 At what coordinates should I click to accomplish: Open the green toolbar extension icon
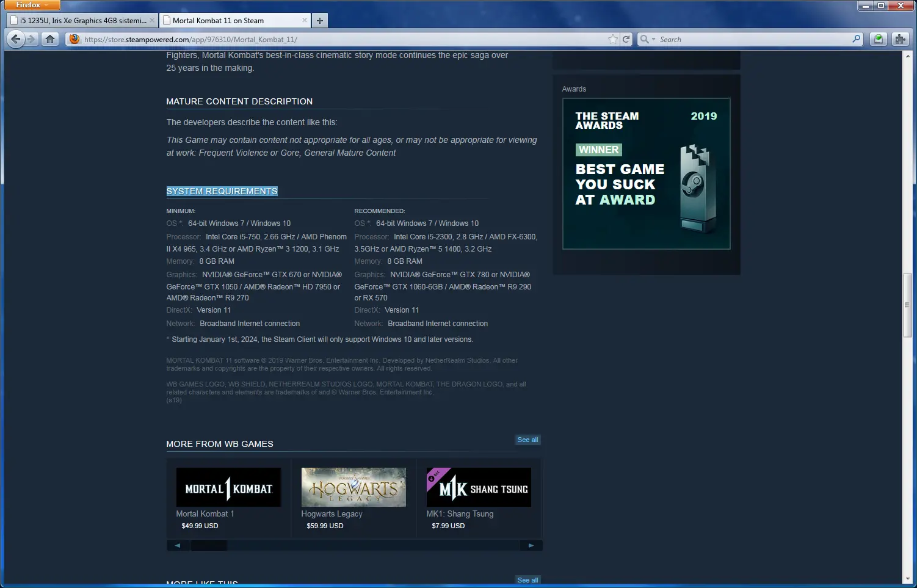point(878,39)
